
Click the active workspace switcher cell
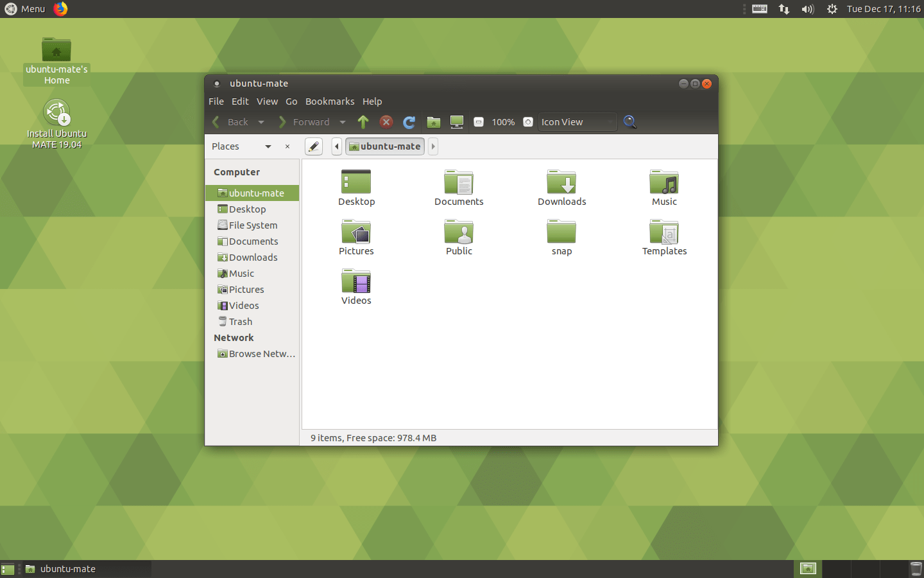click(x=808, y=569)
